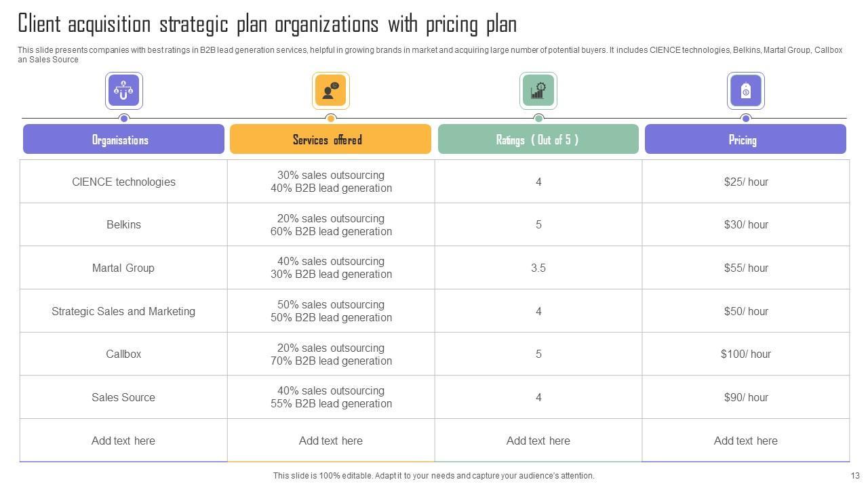Click the Add text here organisations placeholder
Viewport: 868px width, 488px height.
pyautogui.click(x=123, y=441)
